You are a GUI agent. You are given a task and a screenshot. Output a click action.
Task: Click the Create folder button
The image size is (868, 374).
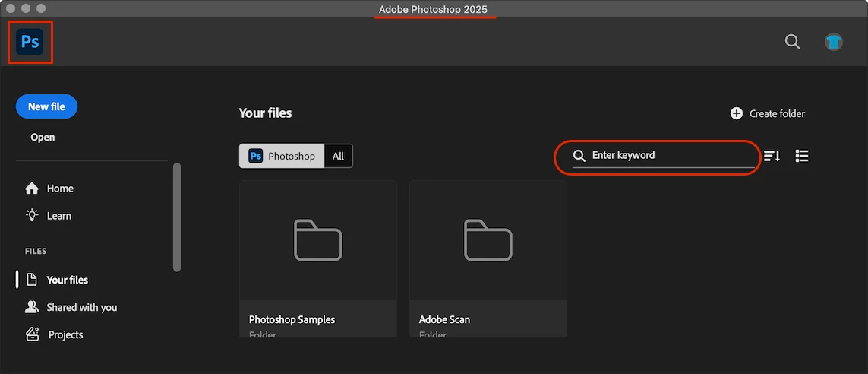pyautogui.click(x=768, y=113)
